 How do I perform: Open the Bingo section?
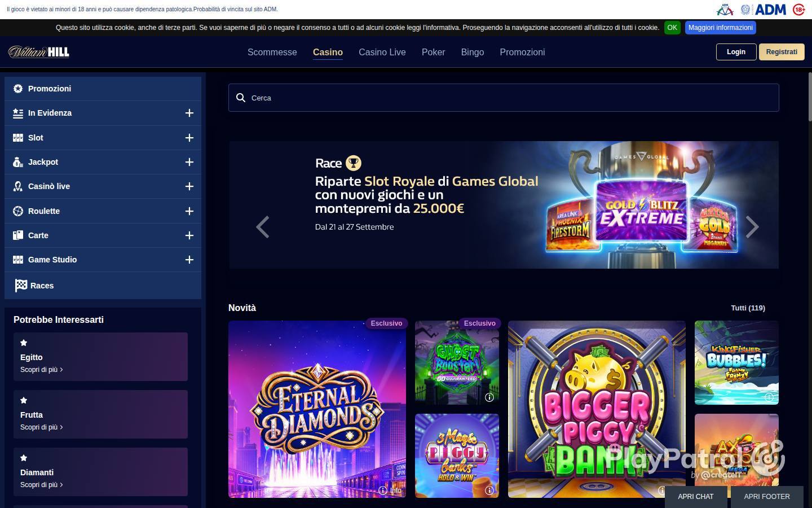click(473, 52)
